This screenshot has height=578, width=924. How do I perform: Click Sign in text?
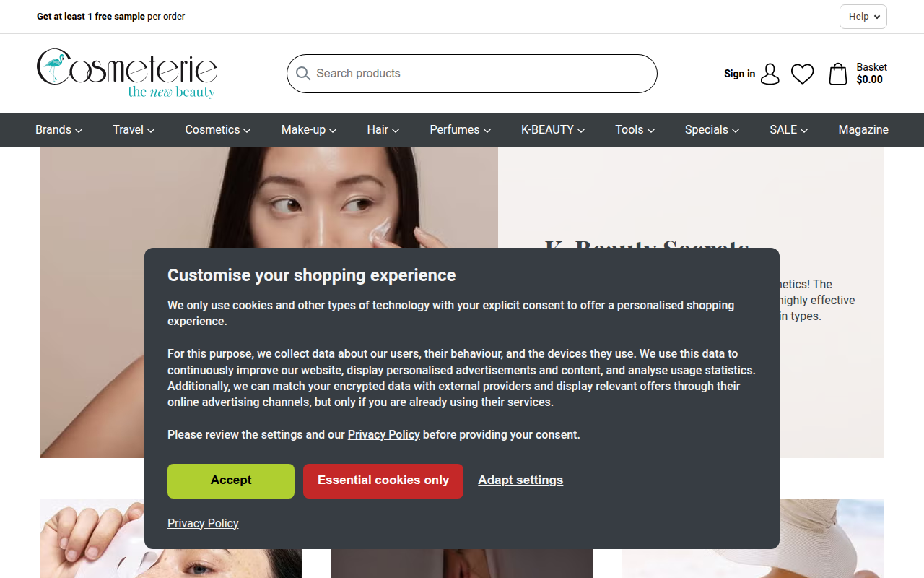click(x=740, y=74)
